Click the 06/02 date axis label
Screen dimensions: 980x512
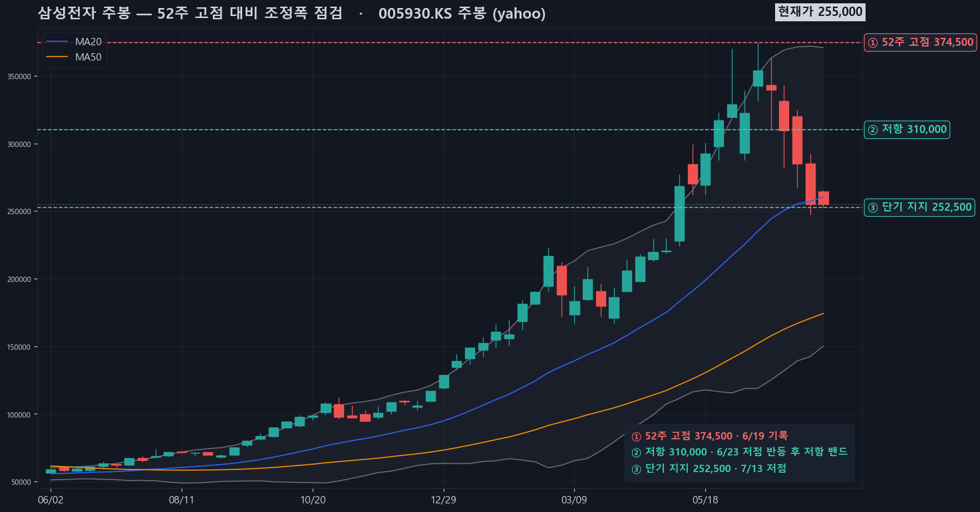tap(51, 499)
